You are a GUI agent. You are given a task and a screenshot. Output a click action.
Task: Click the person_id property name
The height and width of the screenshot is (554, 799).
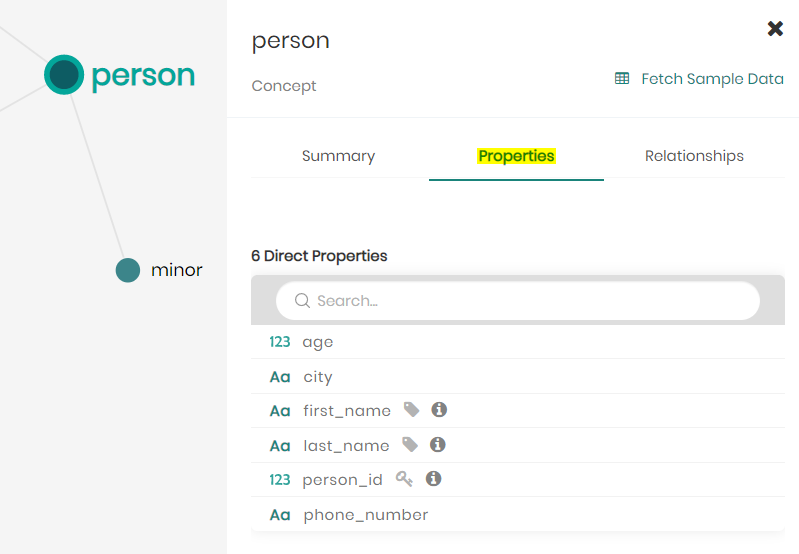tap(342, 480)
